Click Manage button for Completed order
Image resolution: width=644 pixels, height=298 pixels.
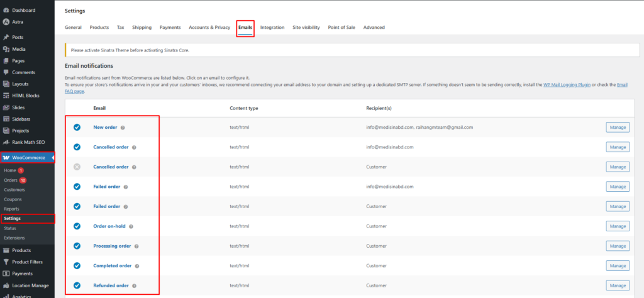(617, 266)
